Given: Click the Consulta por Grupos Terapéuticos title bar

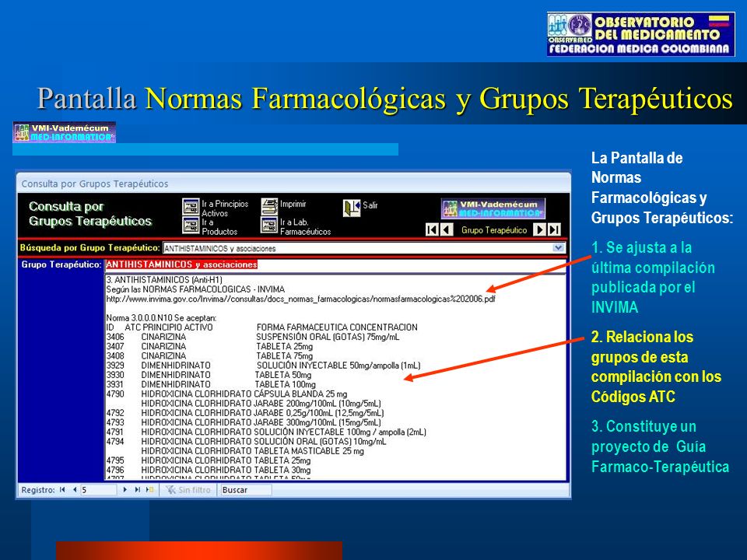Looking at the screenshot, I should pos(293,184).
